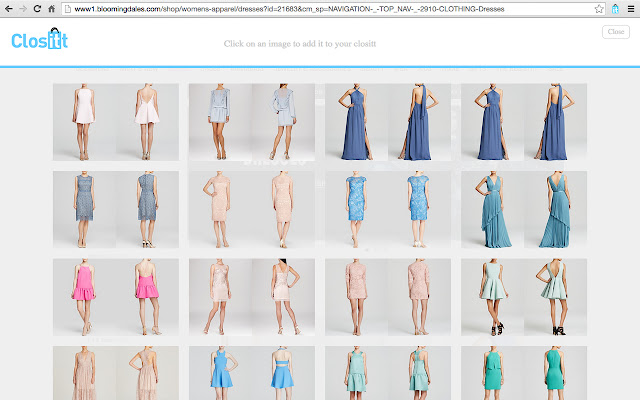Screen dimensions: 640x400
Task: Select the bright blue lace cap-sleeve dress
Action: pos(388,209)
